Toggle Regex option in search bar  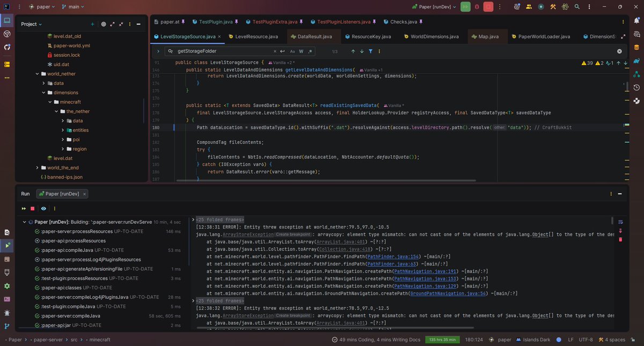pos(310,51)
